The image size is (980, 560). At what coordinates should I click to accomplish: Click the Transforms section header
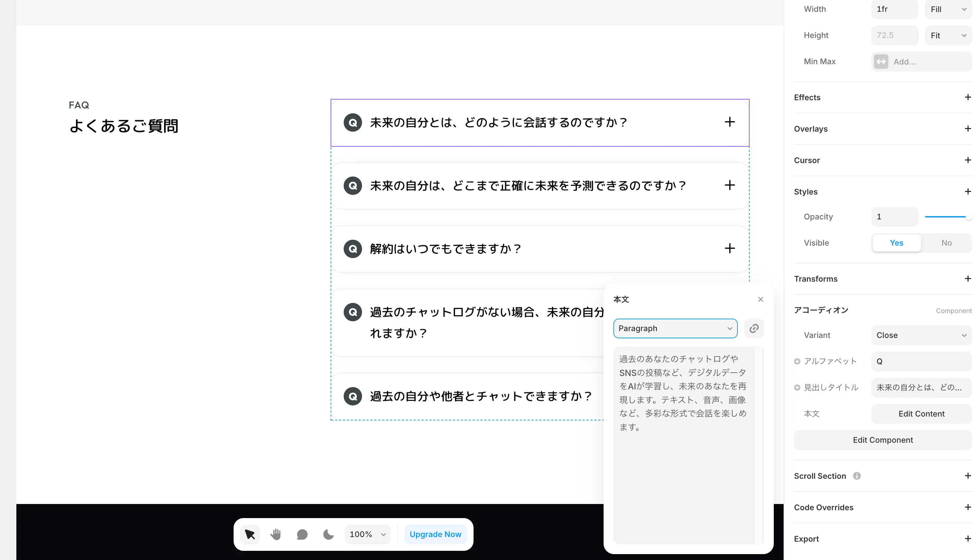click(x=815, y=279)
